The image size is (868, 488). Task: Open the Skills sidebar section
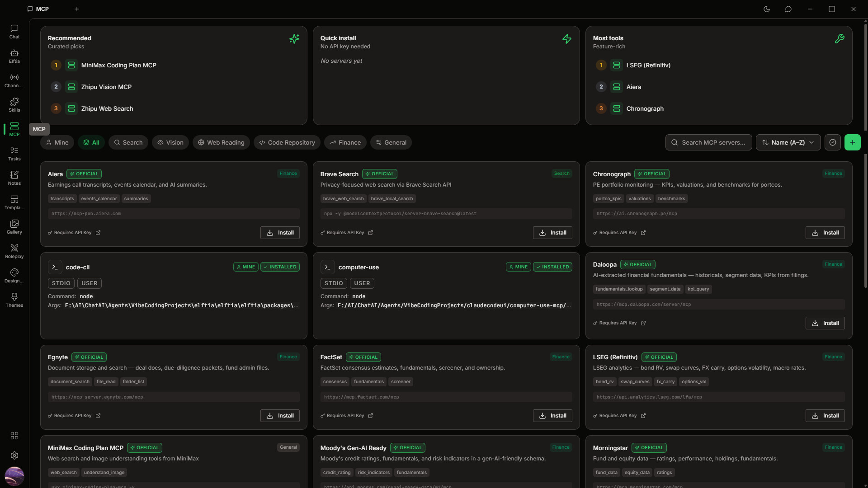(14, 105)
